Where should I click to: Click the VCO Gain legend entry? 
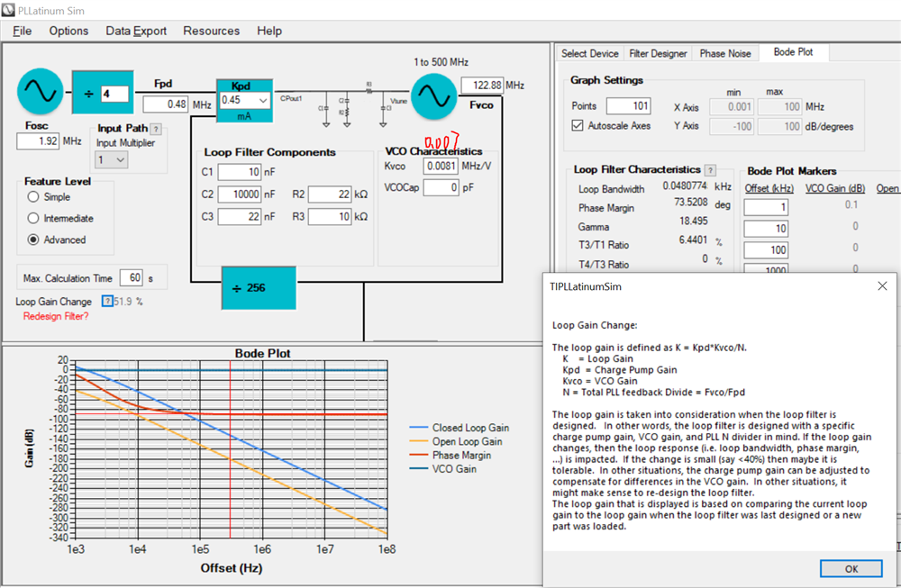(x=442, y=469)
